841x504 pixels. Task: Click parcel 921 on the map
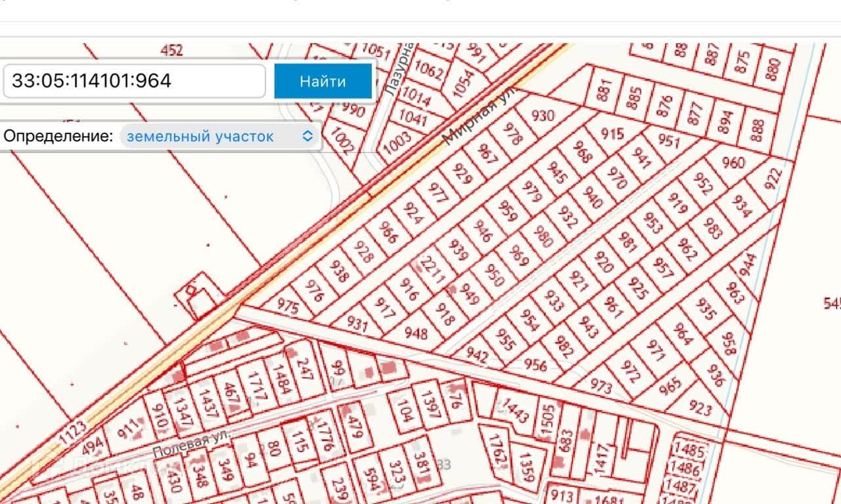click(579, 281)
